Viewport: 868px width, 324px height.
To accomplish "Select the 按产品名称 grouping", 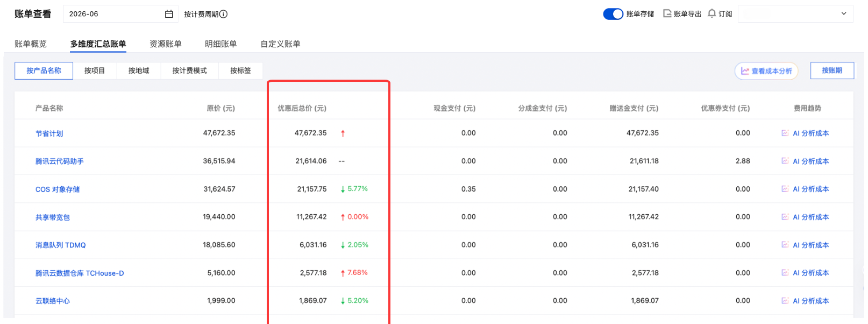I will pyautogui.click(x=44, y=71).
